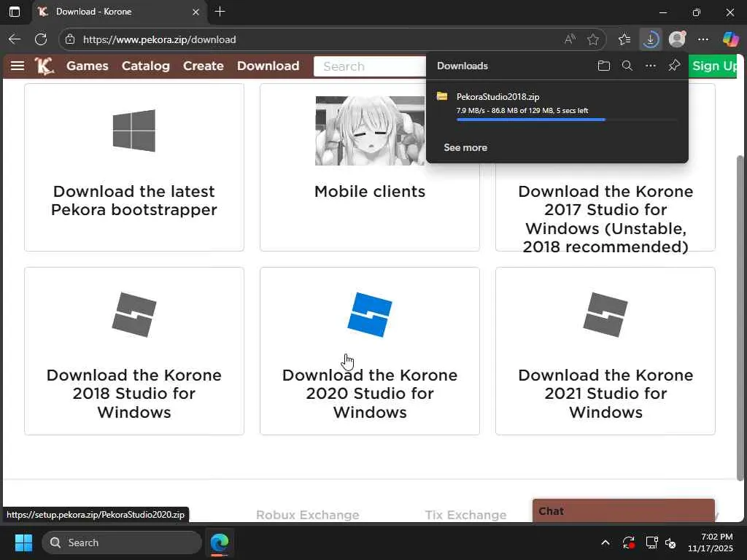Download the Korone 2020 Studio text link
This screenshot has height=560, width=747.
click(x=370, y=393)
